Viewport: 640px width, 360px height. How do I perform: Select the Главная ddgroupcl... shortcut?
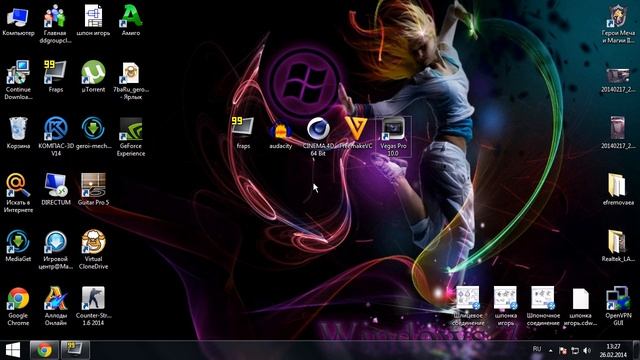coord(56,24)
